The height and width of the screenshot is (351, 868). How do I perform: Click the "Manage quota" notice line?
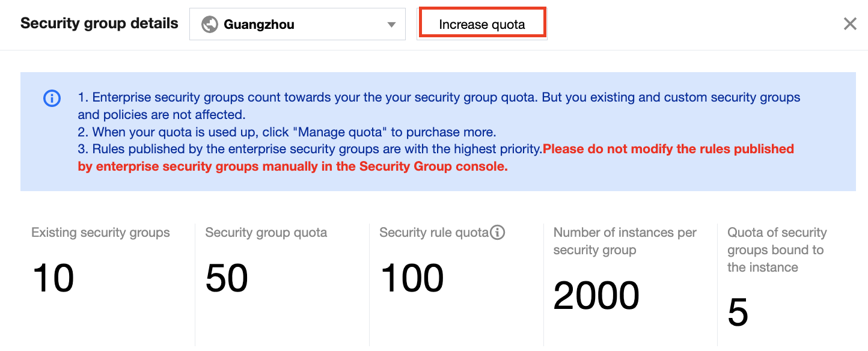[295, 132]
